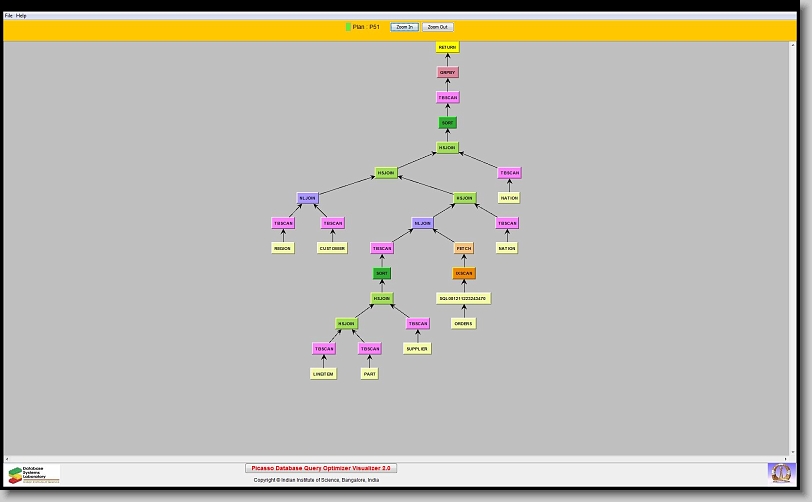This screenshot has width=812, height=502.
Task: Click the SQL081211223243470 index node
Action: point(463,298)
